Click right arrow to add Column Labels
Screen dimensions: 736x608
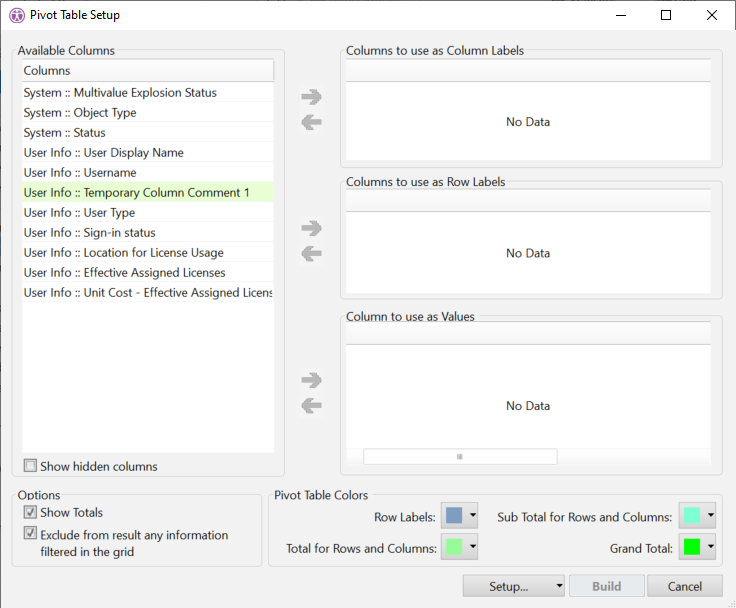click(311, 97)
